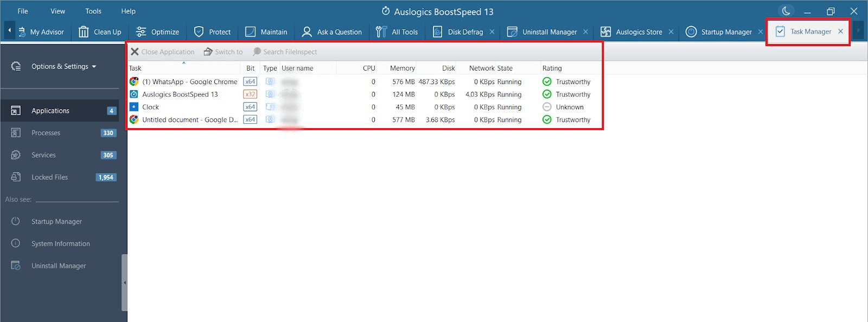Sort by the Disk column header
868x322 pixels.
tap(448, 68)
